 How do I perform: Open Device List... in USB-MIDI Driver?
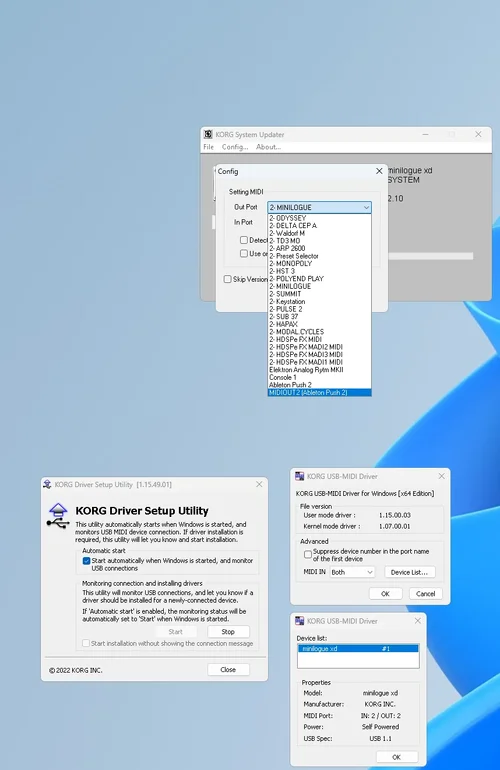click(409, 572)
